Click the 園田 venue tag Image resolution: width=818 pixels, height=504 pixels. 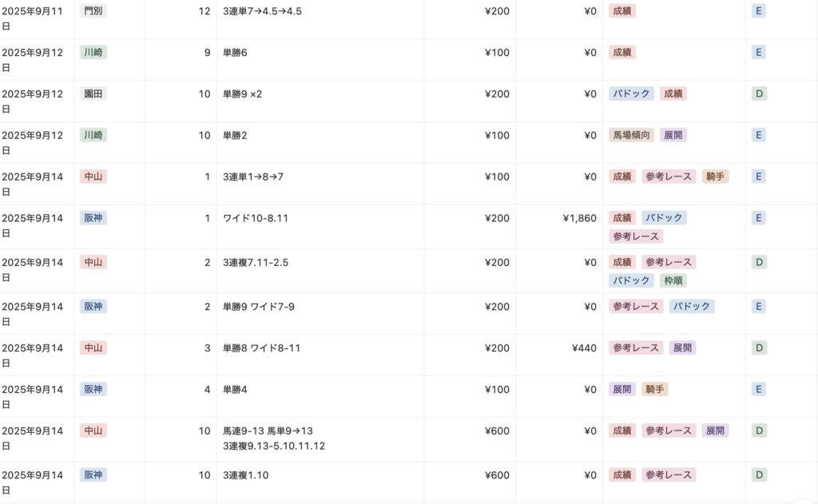[93, 93]
